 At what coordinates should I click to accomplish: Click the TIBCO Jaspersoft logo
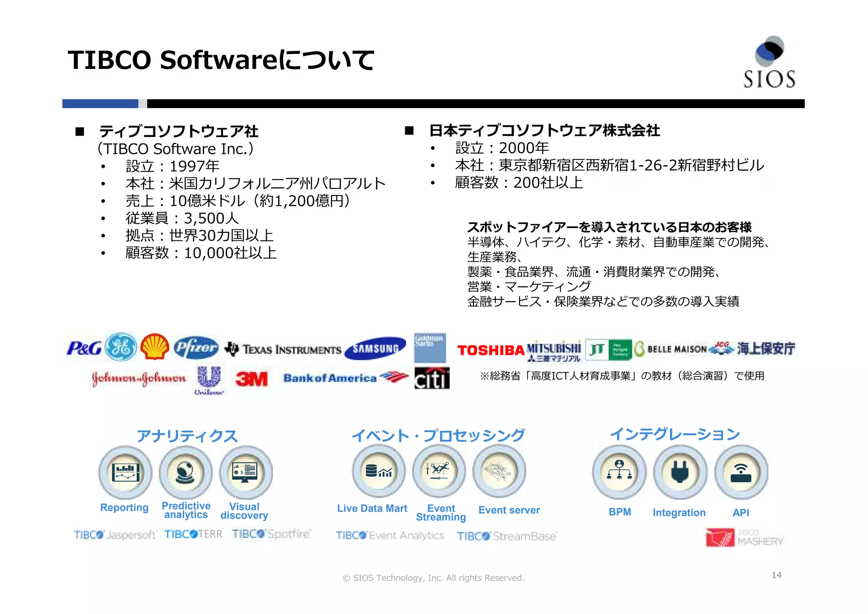coord(115,535)
